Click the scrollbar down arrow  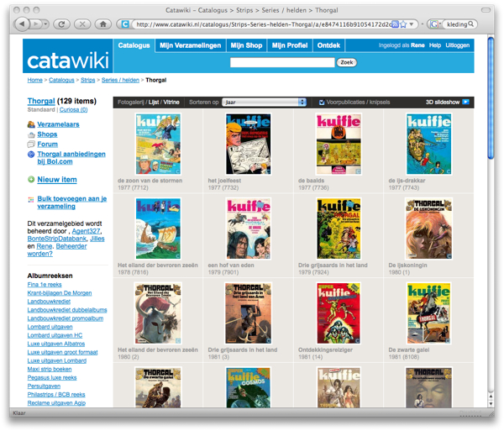pyautogui.click(x=491, y=403)
